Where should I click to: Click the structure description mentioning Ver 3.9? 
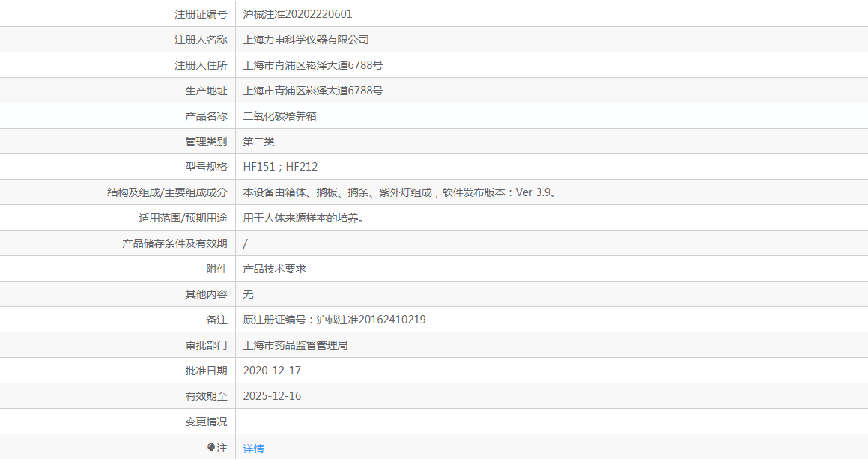(400, 192)
